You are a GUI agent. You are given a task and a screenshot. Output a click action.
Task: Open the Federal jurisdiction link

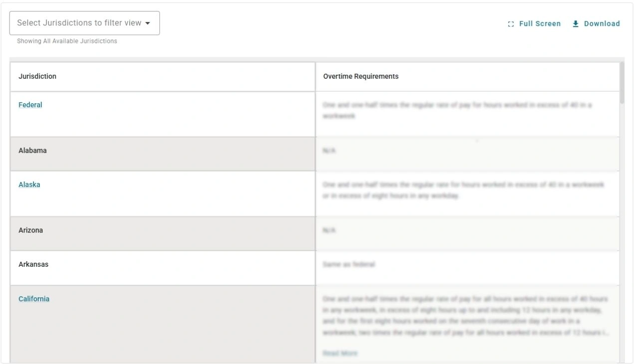(x=30, y=105)
